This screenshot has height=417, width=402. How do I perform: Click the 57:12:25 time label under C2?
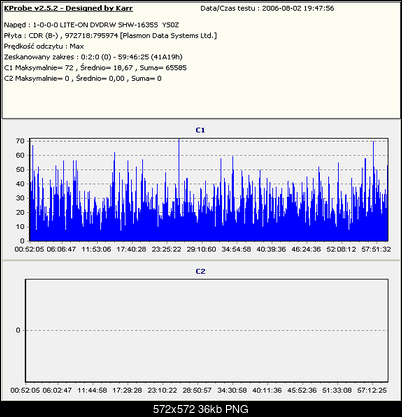point(372,390)
